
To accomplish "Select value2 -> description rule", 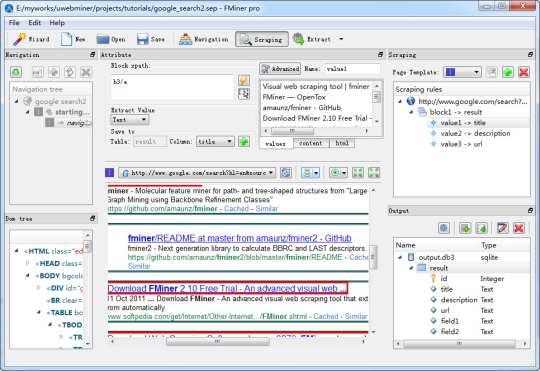I will (475, 133).
